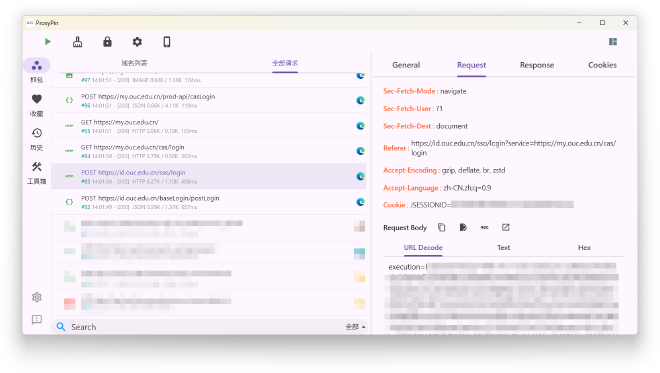
Task: Copy the request body with copy icon
Action: coord(442,227)
